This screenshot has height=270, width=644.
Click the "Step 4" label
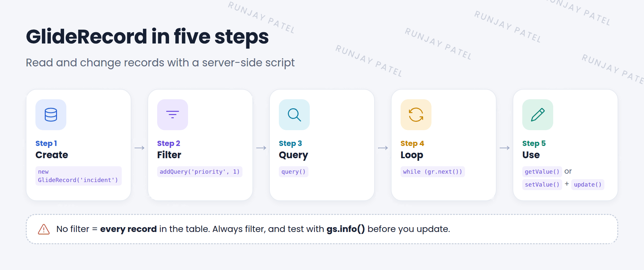click(x=412, y=143)
